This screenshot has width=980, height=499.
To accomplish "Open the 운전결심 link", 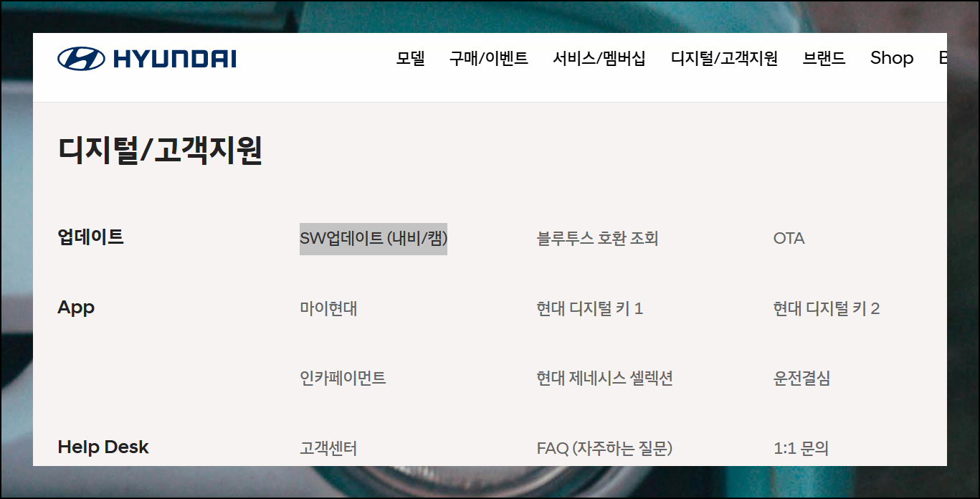I will [x=802, y=378].
